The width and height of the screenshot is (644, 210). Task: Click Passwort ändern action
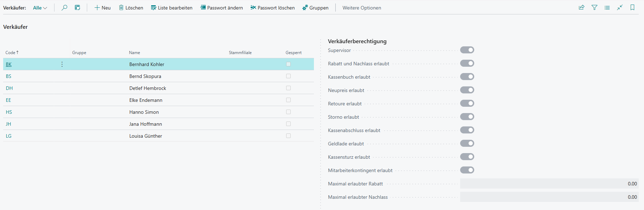click(221, 8)
